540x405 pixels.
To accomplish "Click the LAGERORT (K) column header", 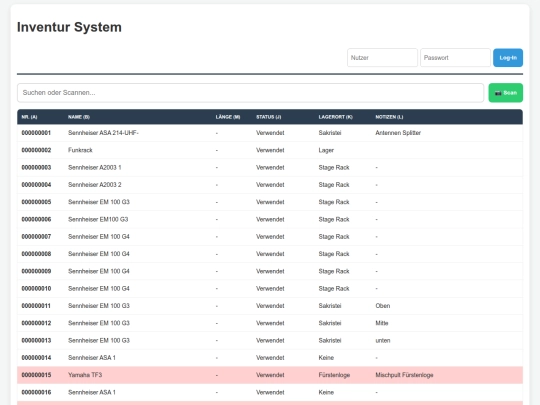I will click(335, 117).
